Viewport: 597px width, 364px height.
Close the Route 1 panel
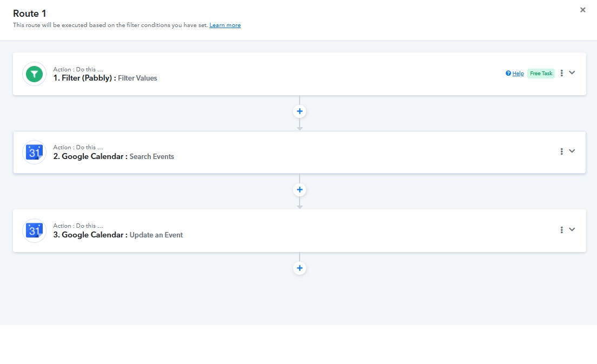pos(582,10)
